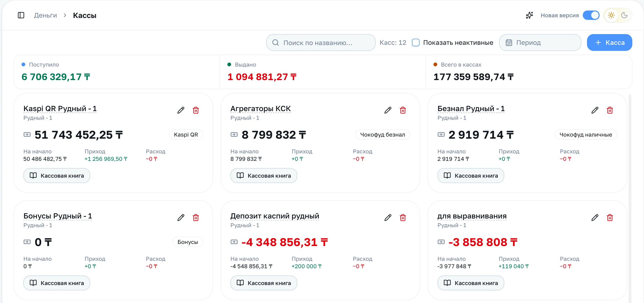Click the cash icon beside -4 348 856,31
Image resolution: width=644 pixels, height=303 pixels.
tap(234, 242)
